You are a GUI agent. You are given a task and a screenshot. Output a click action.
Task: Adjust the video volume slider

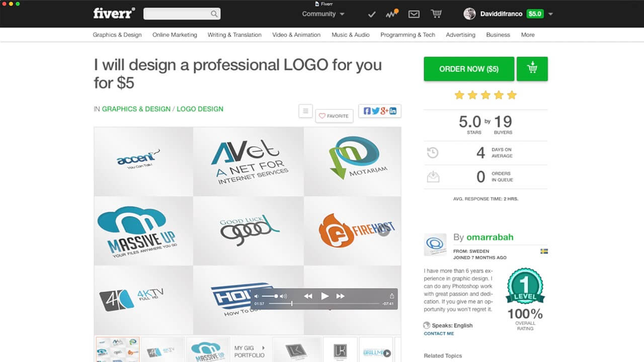(269, 296)
